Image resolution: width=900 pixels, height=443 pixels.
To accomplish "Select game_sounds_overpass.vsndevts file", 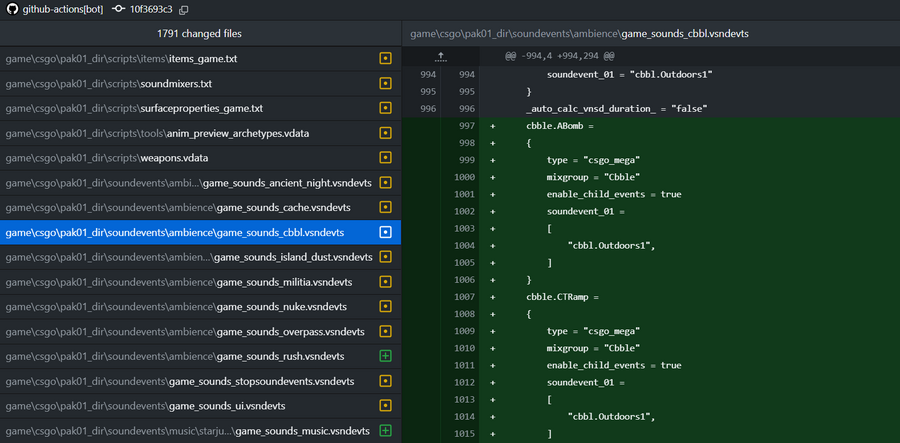I will point(200,332).
